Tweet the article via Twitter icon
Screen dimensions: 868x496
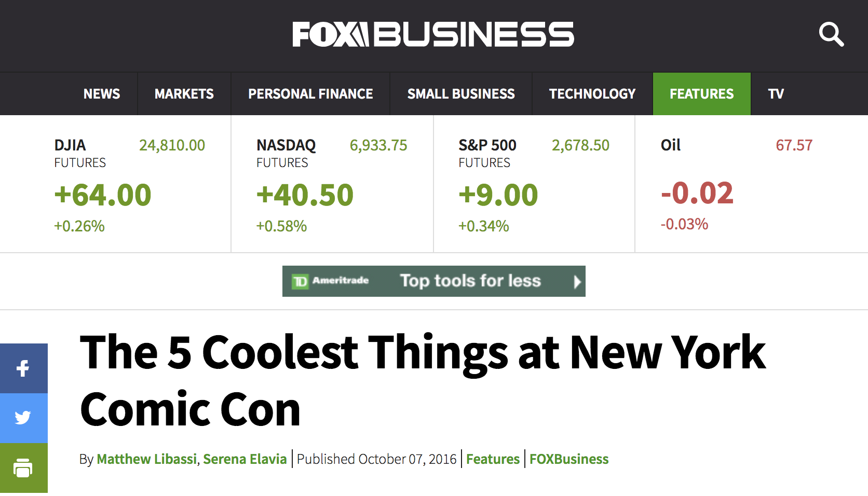[x=23, y=418]
